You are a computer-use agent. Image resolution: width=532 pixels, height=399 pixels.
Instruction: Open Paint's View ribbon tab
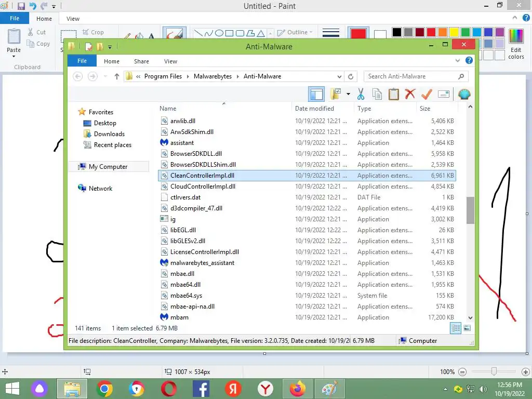73,19
